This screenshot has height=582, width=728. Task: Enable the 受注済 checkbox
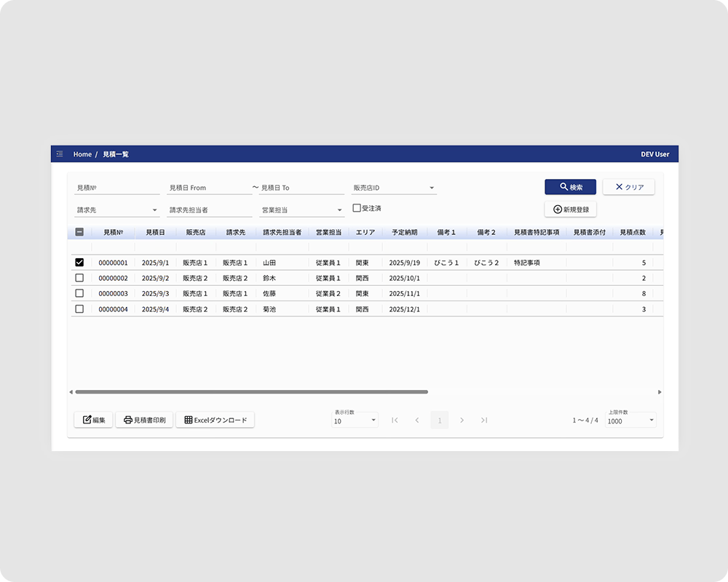pos(357,208)
